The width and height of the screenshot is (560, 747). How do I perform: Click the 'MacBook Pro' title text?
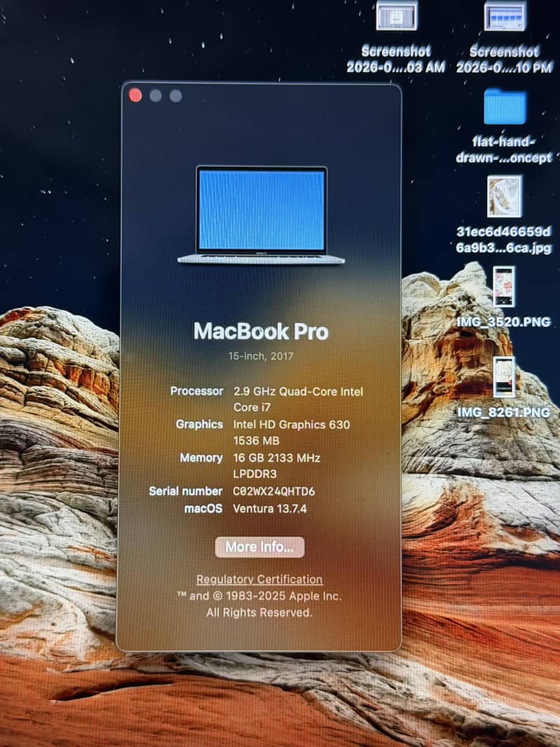click(261, 331)
